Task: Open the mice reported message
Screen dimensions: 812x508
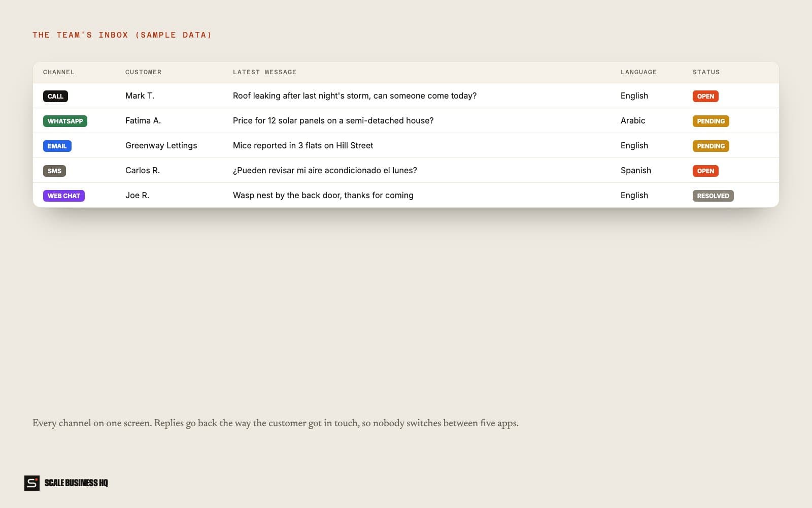Action: [303, 145]
